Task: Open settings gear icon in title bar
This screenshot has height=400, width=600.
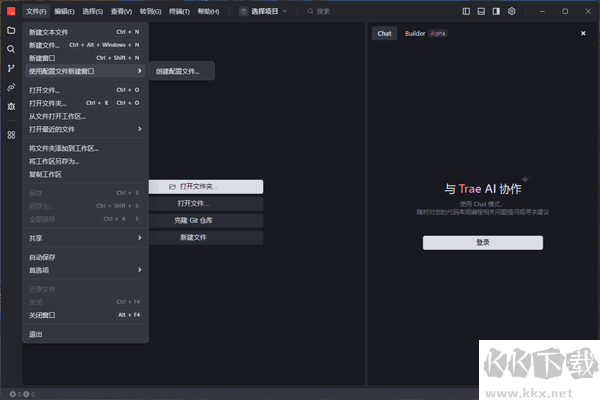Action: (512, 11)
